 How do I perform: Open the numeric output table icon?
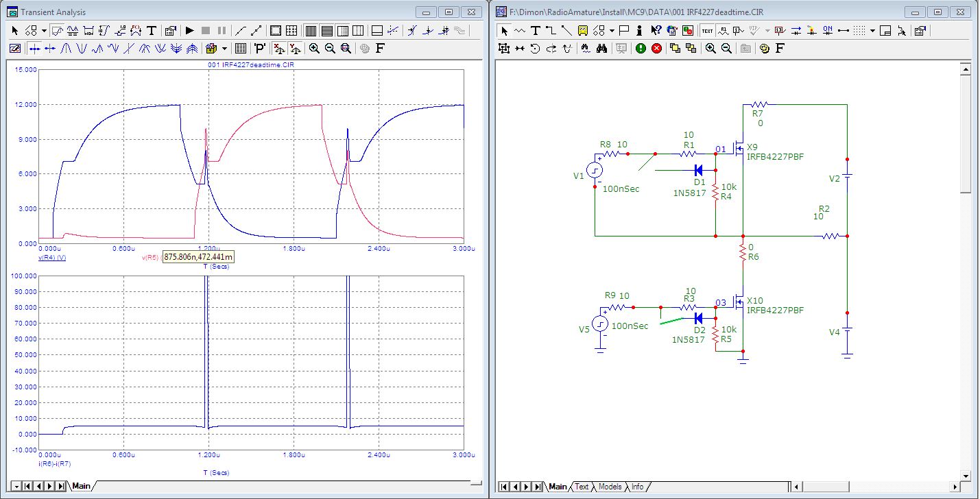coord(241,48)
